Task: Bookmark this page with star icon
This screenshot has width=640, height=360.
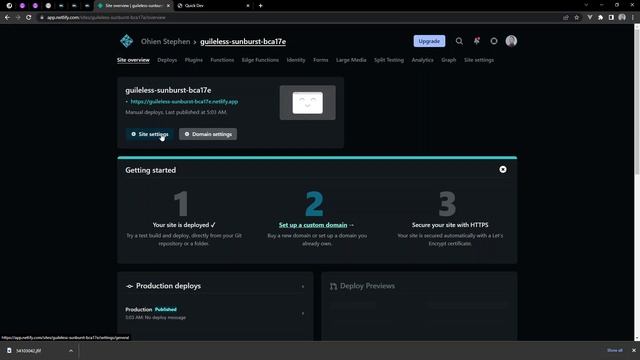Action: pos(577,18)
